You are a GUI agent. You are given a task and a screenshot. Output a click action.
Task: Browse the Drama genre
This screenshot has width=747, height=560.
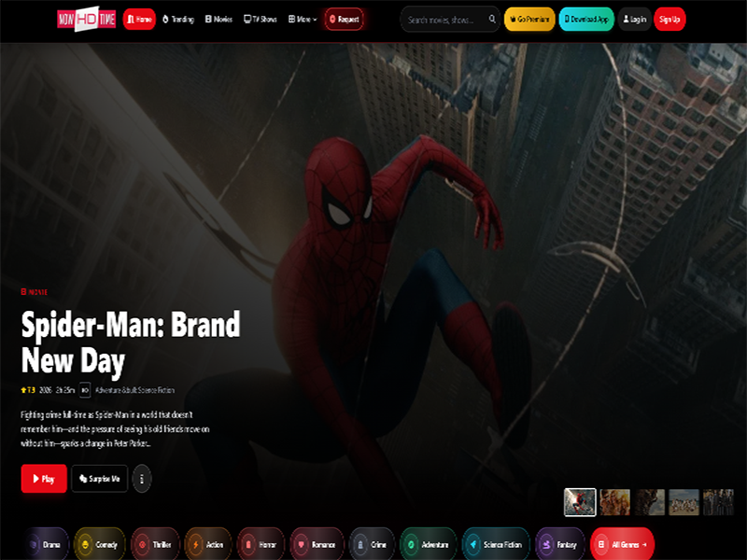coord(46,544)
